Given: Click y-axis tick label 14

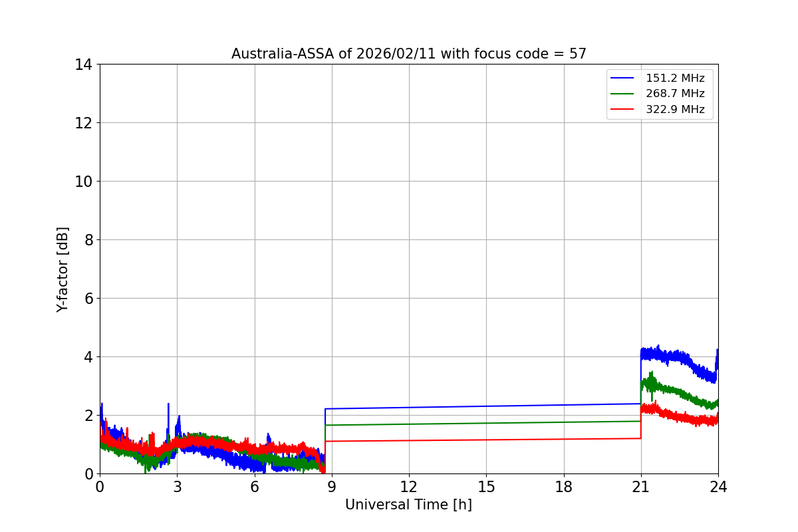Looking at the screenshot, I should coord(84,65).
